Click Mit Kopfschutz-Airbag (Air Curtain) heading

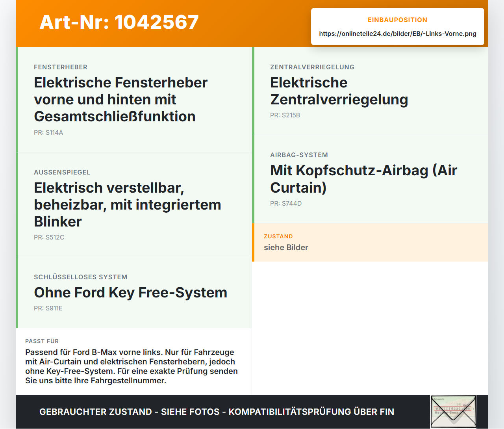click(x=364, y=179)
